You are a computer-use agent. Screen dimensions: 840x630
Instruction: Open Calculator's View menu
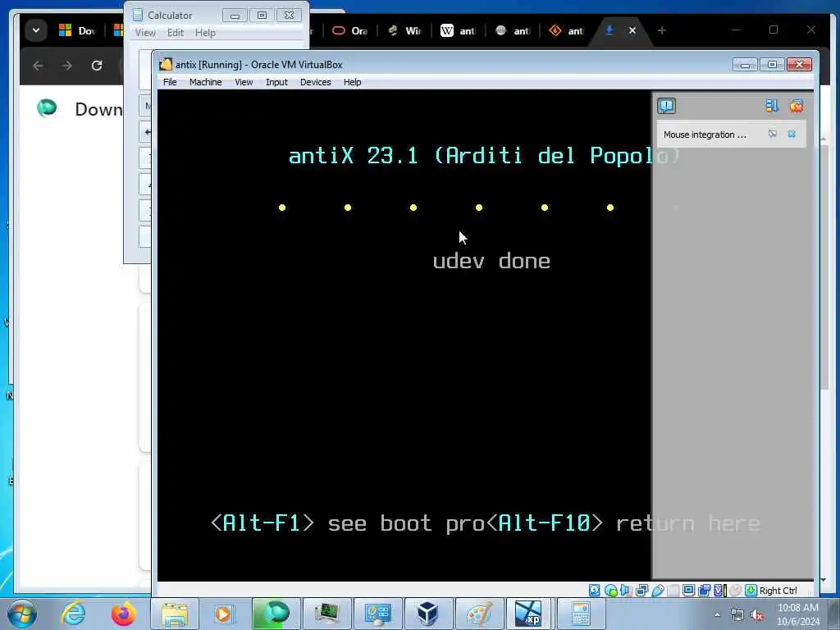click(x=145, y=33)
